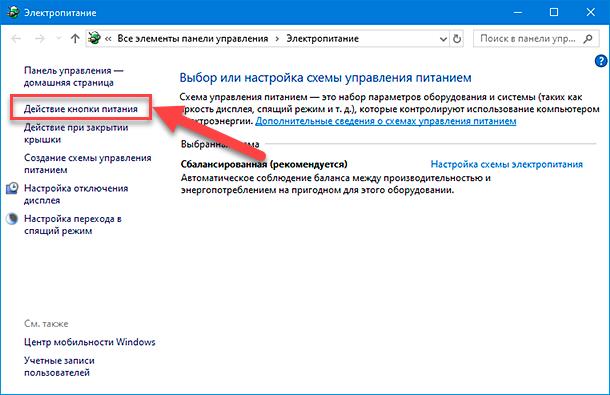Open Настройка схемы электропитания link
610x395 pixels.
pyautogui.click(x=507, y=164)
